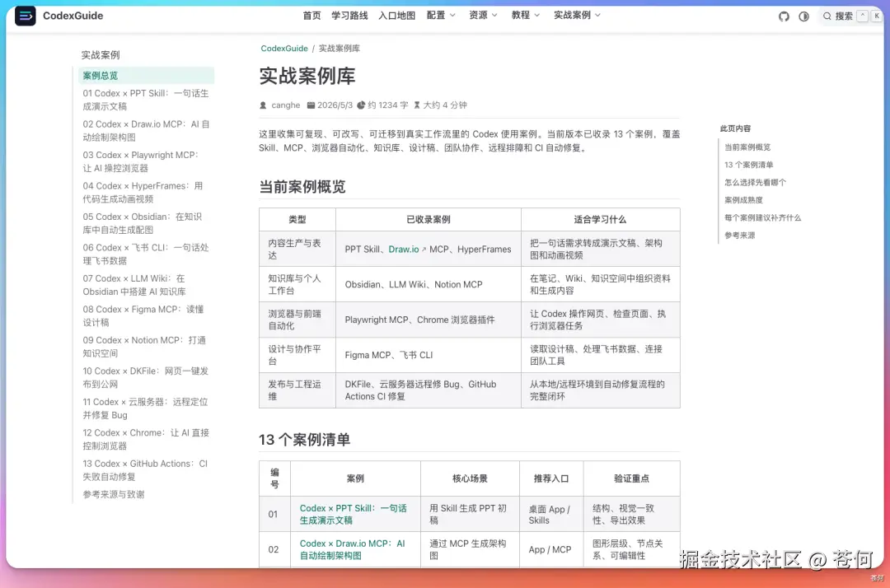The image size is (890, 588).
Task: Open sidebar item 13 Codex × GitHub Actions
Action: pos(146,470)
